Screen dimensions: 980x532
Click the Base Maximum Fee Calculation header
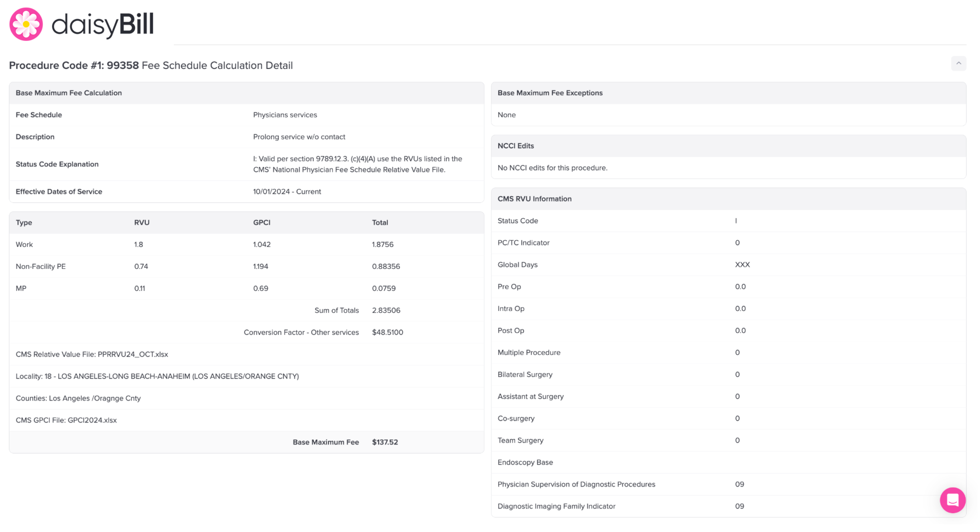[68, 93]
